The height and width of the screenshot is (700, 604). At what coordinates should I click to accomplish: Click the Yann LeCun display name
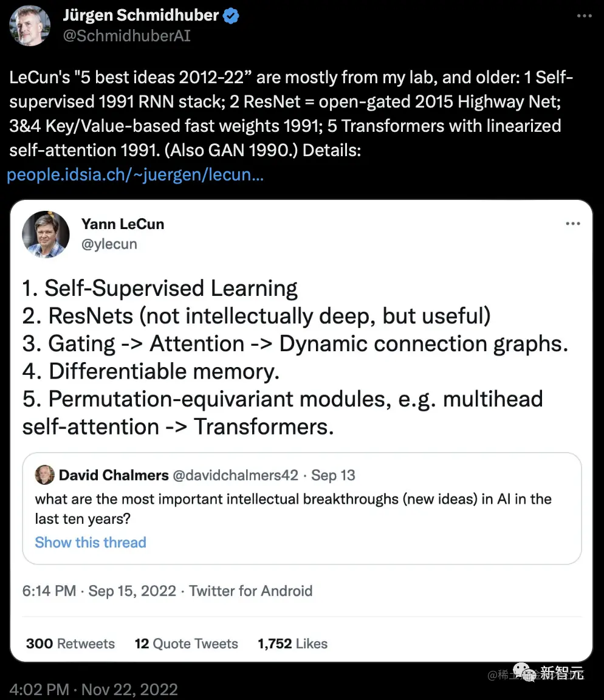pyautogui.click(x=123, y=224)
